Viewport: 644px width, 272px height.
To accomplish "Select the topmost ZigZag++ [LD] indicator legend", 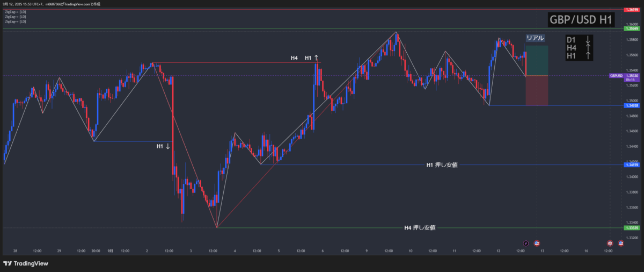I will (15, 12).
